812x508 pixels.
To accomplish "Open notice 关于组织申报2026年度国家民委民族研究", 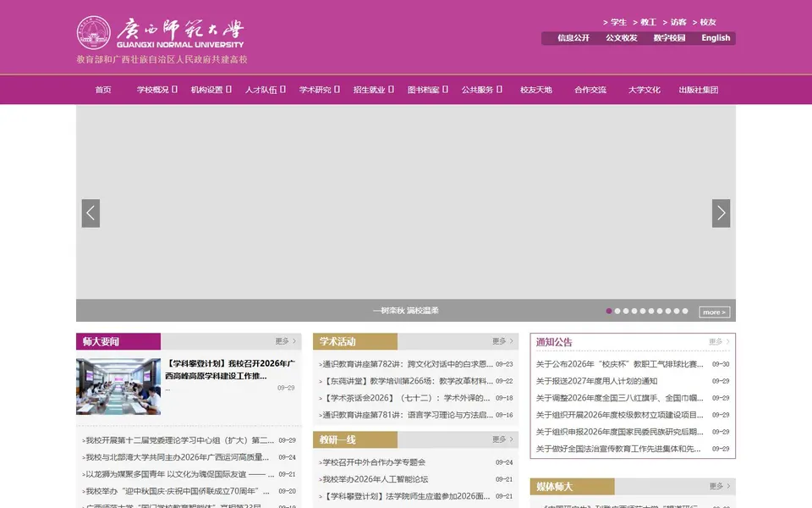I will click(620, 432).
